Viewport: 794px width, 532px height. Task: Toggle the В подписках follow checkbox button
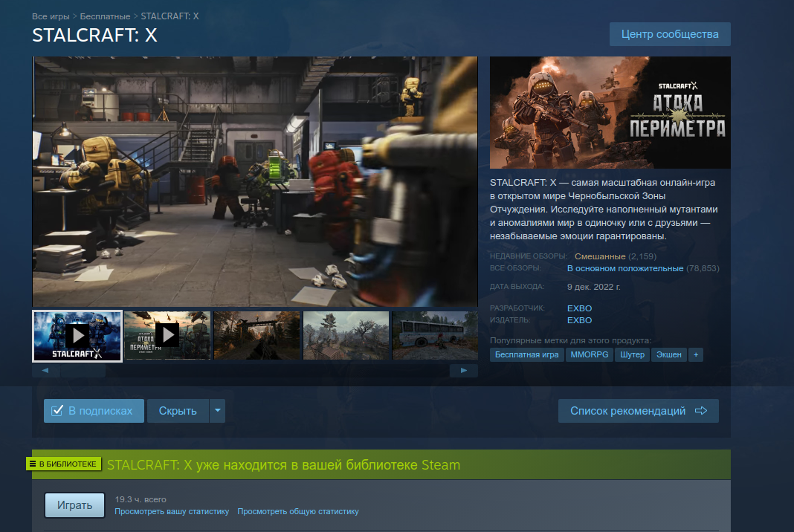click(x=94, y=411)
